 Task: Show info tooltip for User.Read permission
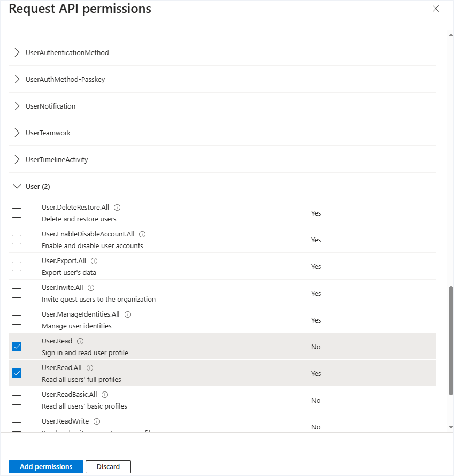tap(80, 341)
